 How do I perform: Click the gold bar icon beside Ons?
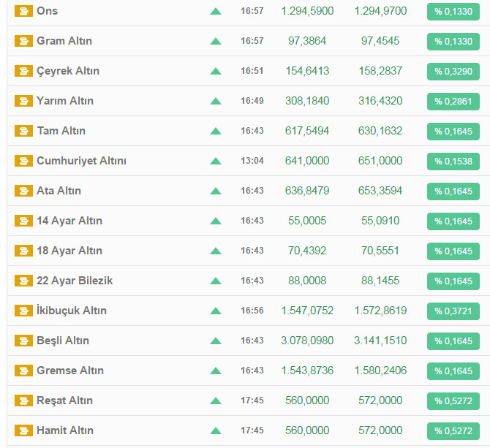point(23,11)
